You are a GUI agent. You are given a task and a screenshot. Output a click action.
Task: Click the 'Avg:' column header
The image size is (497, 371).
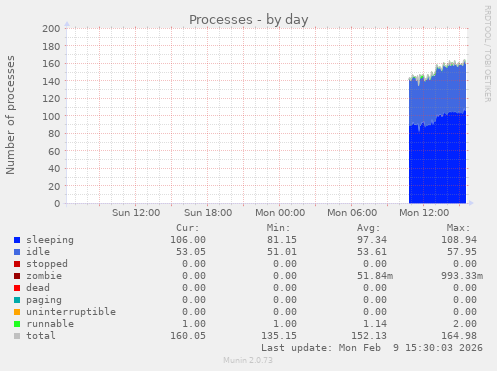(369, 228)
